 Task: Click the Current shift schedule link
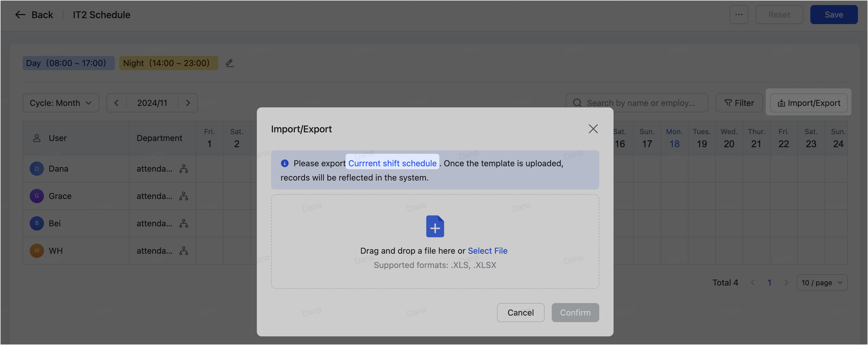tap(392, 163)
